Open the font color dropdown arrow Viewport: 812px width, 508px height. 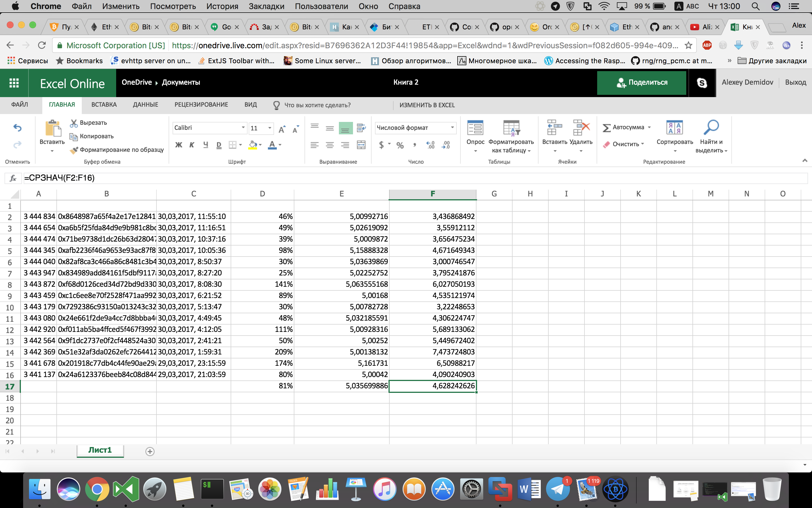(x=280, y=145)
